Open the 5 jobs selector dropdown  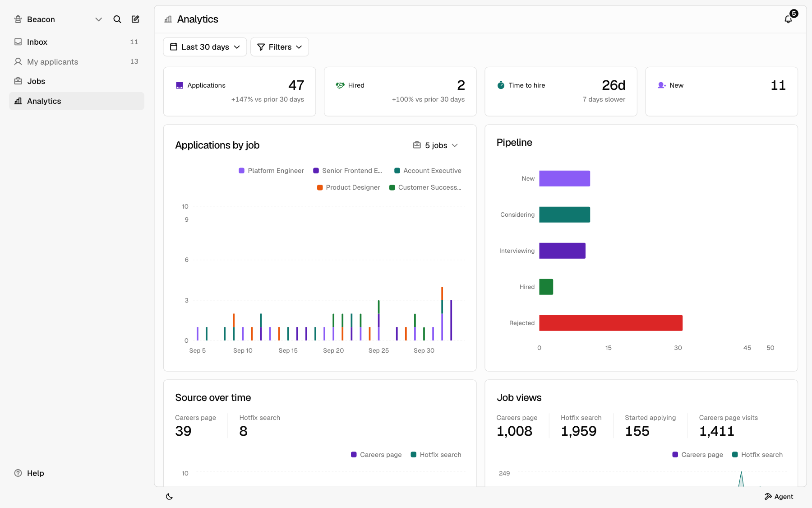tap(436, 145)
